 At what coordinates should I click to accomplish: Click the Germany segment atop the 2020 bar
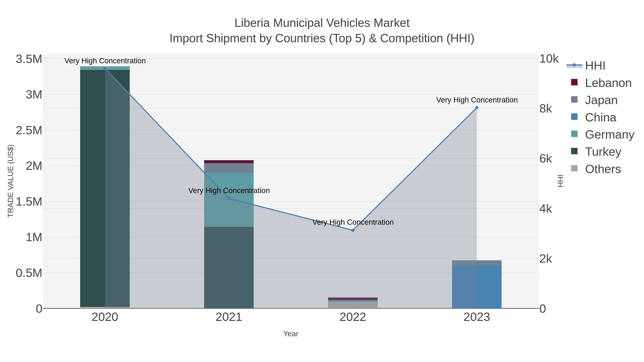[105, 68]
